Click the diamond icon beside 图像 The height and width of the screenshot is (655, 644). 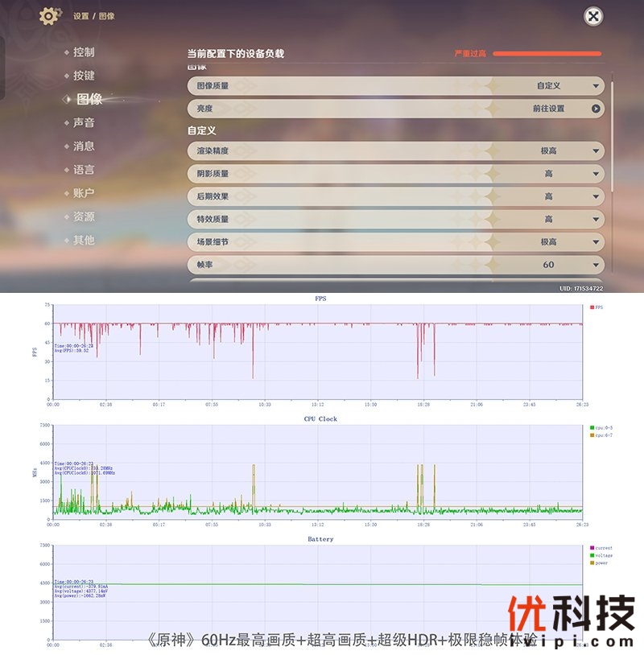[67, 99]
